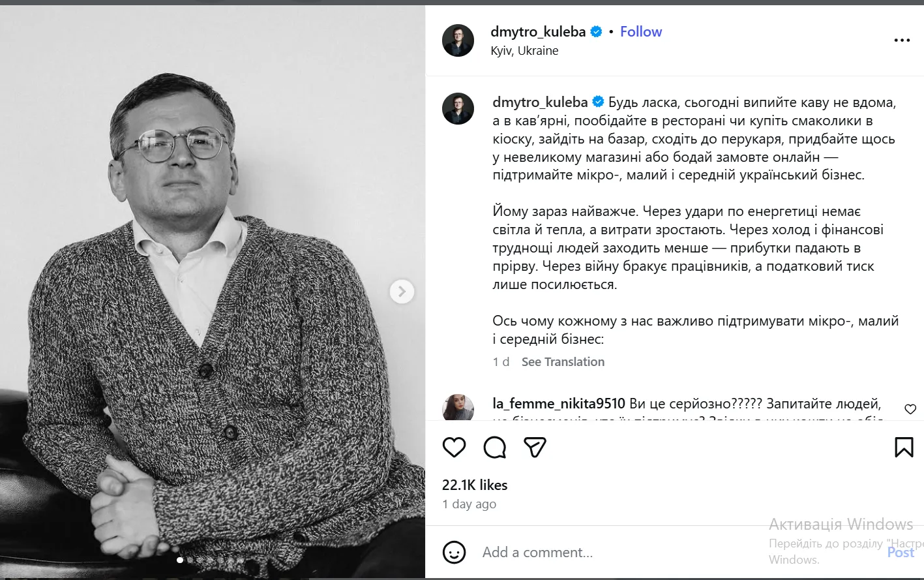Click the header profile avatar
This screenshot has width=924, height=580.
coord(458,40)
